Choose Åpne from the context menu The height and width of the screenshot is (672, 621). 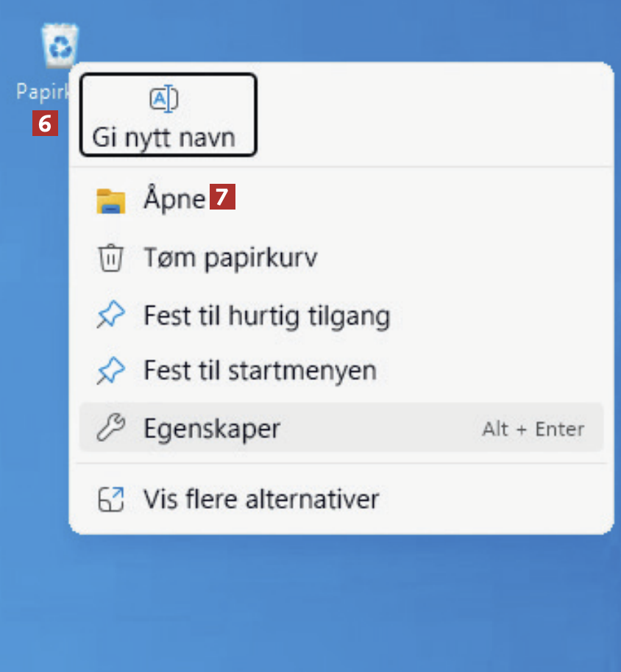click(x=341, y=200)
